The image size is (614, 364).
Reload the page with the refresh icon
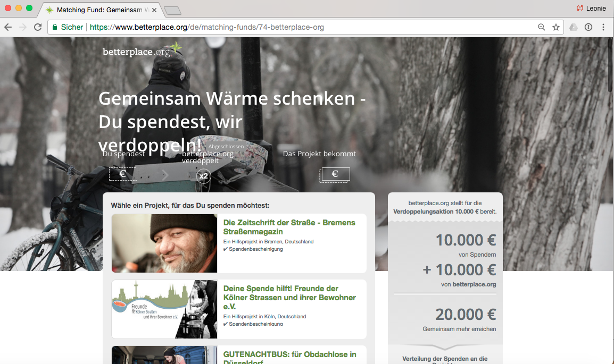click(x=38, y=27)
